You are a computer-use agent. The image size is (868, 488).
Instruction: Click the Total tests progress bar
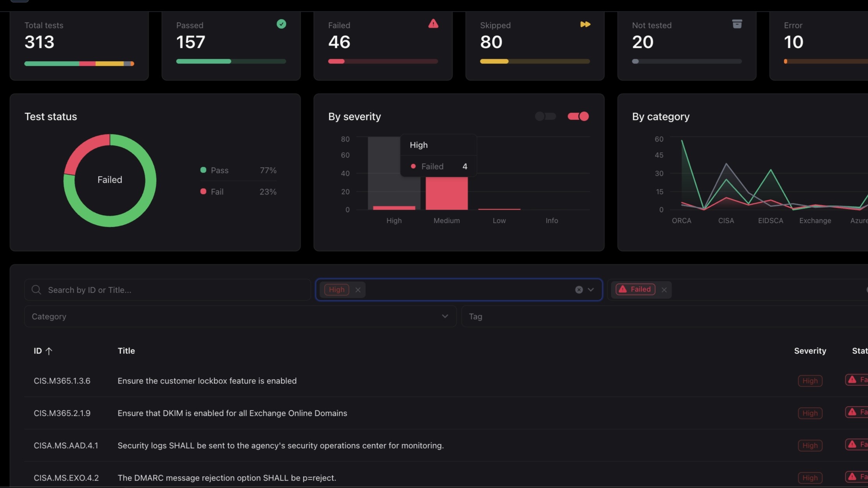tap(79, 64)
